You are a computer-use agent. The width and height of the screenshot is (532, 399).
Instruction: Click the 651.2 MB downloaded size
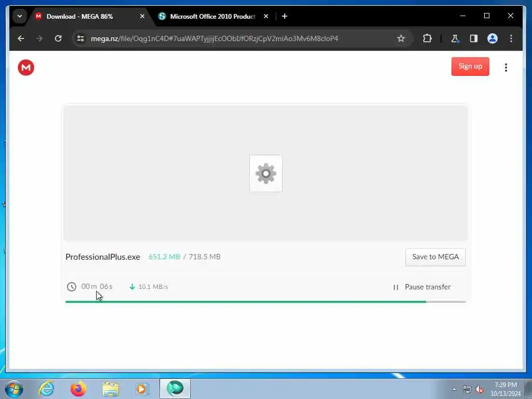(x=164, y=257)
